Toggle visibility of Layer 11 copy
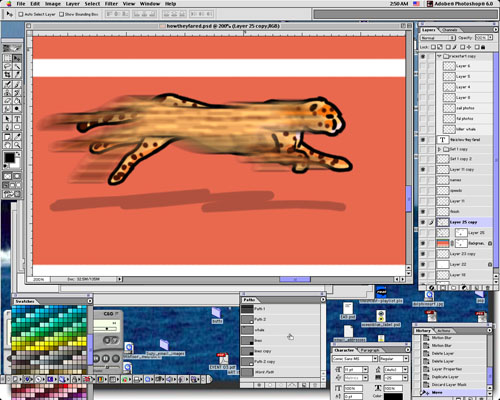The width and height of the screenshot is (500, 400). point(423,169)
